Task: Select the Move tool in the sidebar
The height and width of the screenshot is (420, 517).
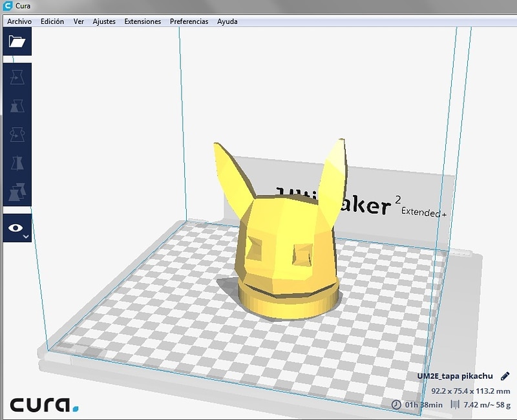Action: [17, 77]
